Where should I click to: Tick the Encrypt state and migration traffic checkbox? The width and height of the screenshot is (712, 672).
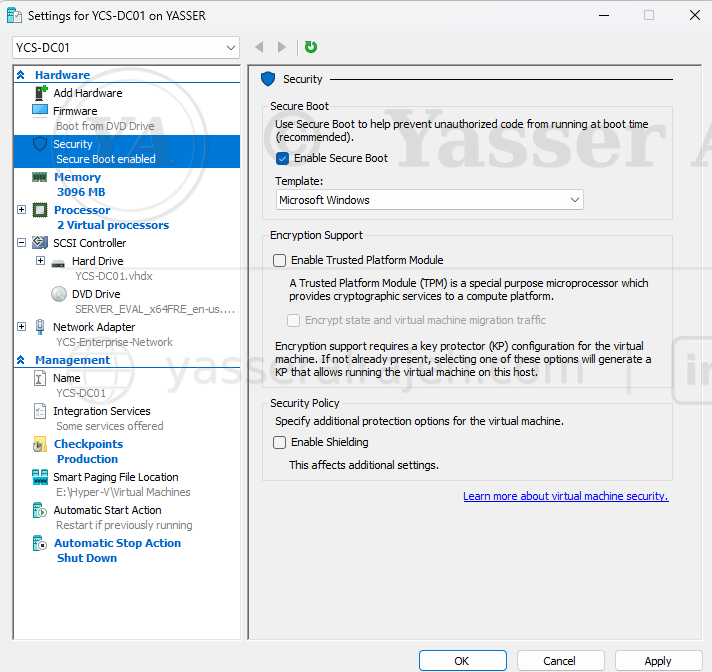point(293,320)
